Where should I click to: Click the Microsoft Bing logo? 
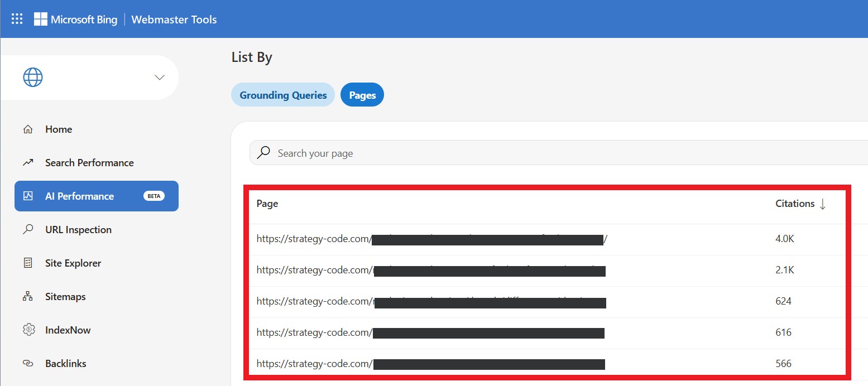tap(75, 20)
